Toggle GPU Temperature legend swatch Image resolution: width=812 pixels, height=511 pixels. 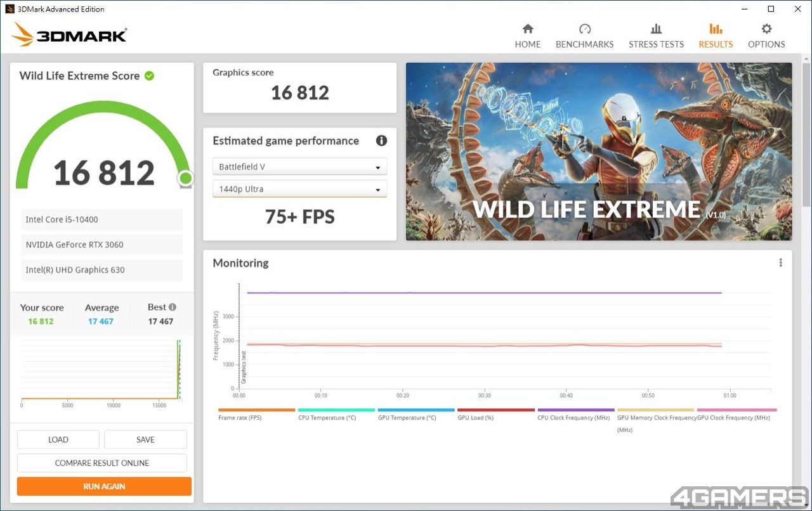[x=416, y=410]
